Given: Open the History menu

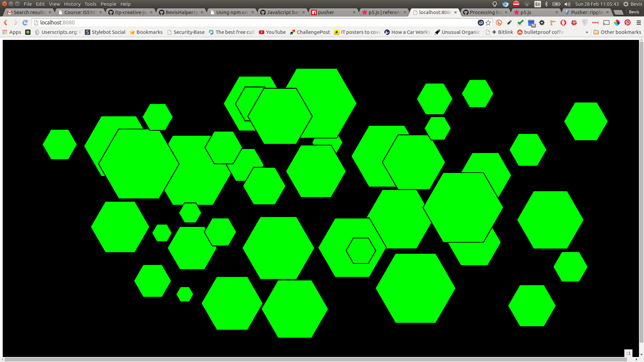Looking at the screenshot, I should [72, 4].
